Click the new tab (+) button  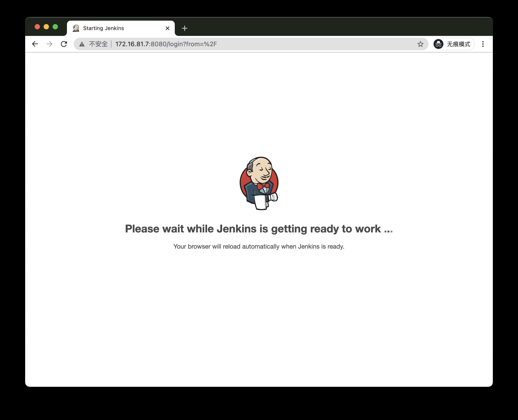click(185, 28)
